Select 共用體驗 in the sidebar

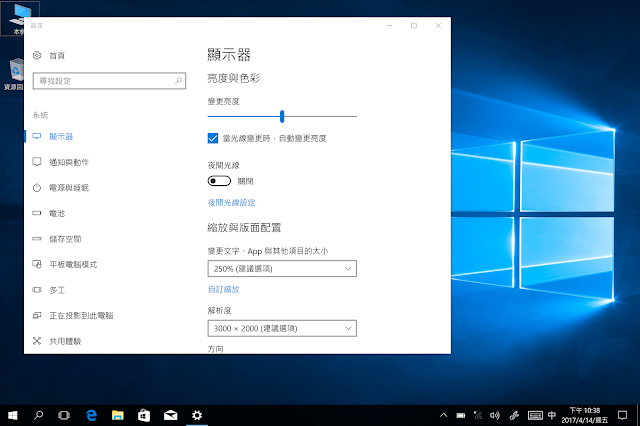tap(65, 341)
